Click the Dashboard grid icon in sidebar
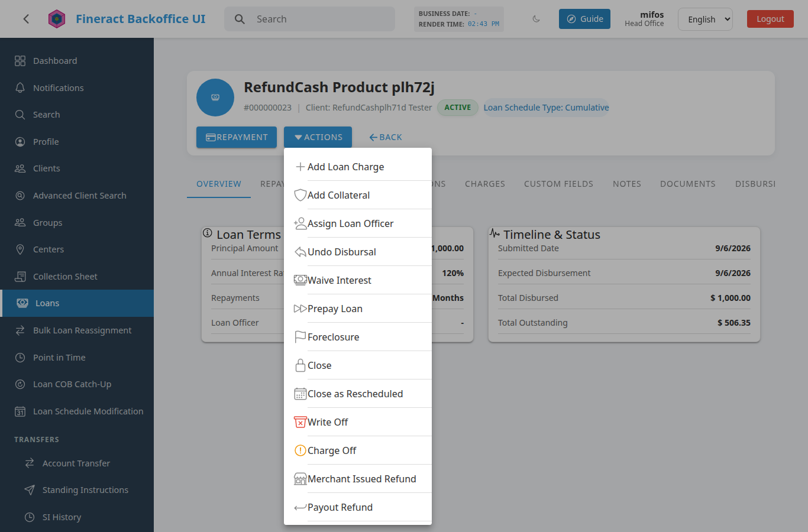808x532 pixels. point(20,61)
